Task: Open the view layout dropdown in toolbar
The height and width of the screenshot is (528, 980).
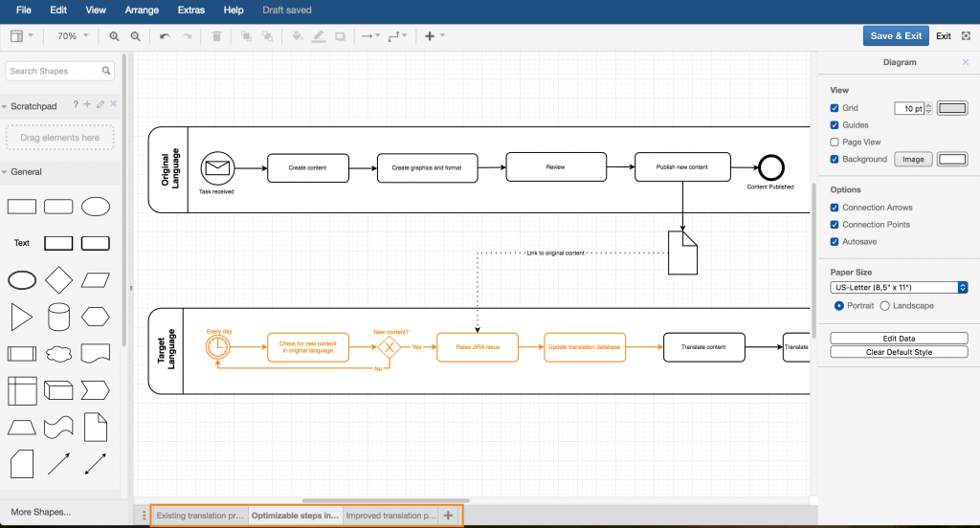Action: coord(22,36)
